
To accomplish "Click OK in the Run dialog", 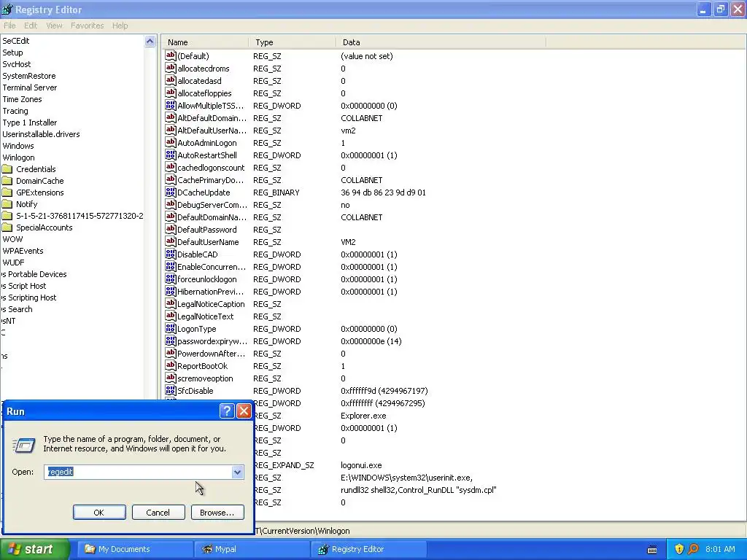I will 99,513.
